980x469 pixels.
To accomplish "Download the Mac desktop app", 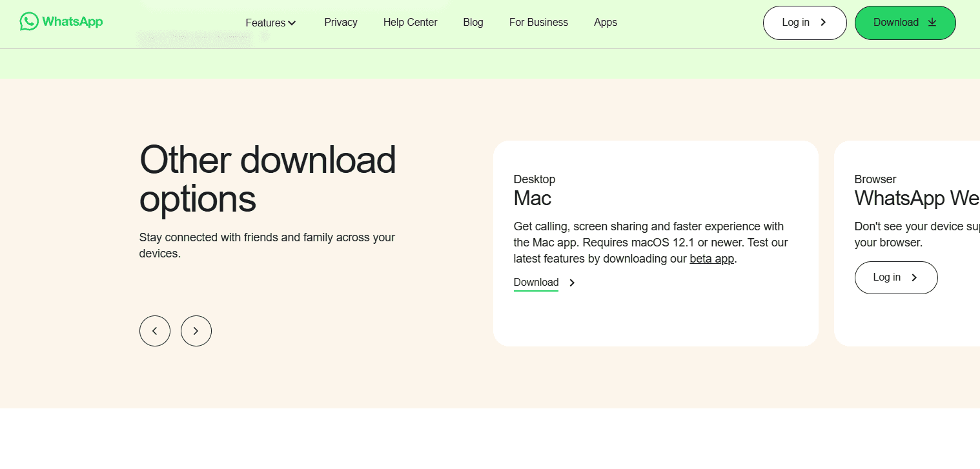I will click(536, 283).
